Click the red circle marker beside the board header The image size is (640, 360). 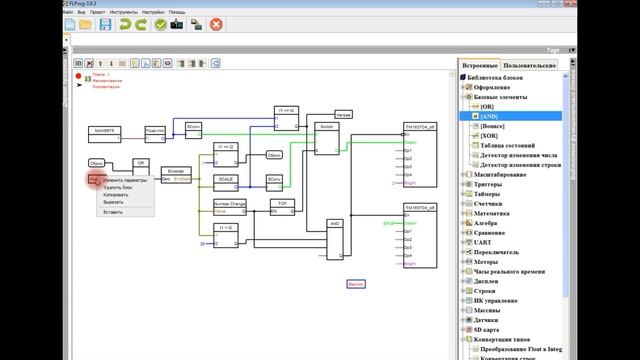78,76
